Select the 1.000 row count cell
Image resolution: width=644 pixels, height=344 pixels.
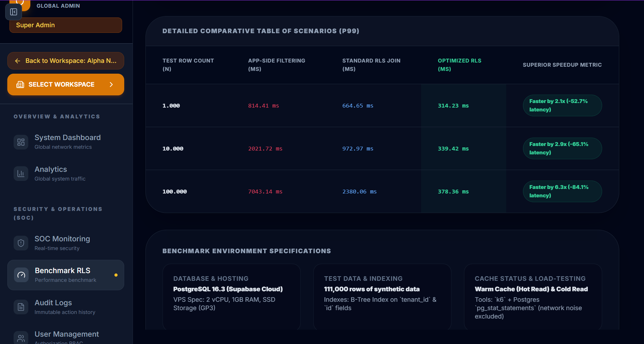(171, 106)
